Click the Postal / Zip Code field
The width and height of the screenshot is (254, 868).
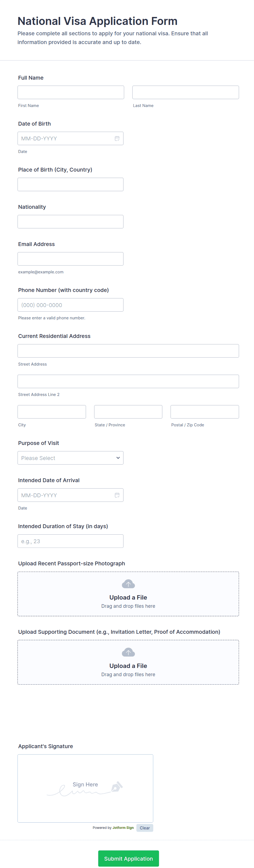click(205, 412)
